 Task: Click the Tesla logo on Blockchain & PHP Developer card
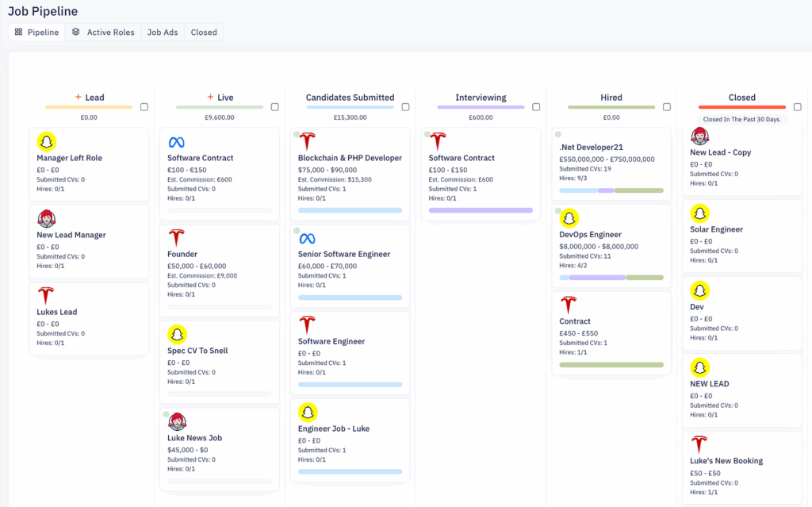(308, 142)
